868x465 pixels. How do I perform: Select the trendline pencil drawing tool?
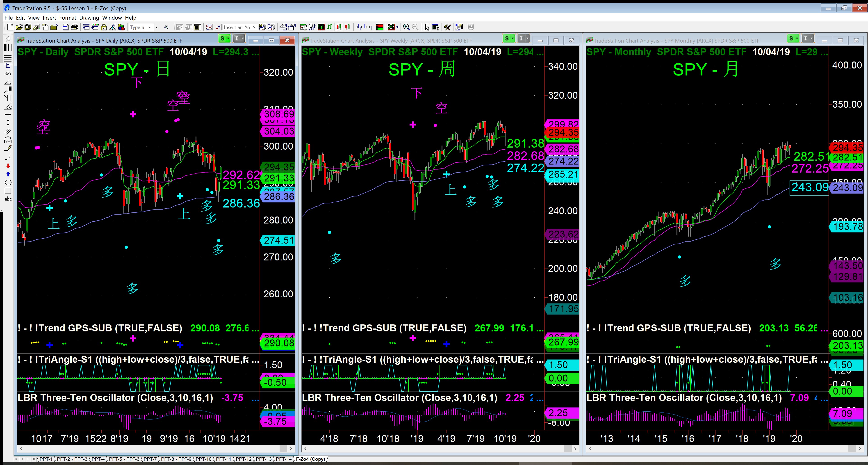pyautogui.click(x=8, y=148)
